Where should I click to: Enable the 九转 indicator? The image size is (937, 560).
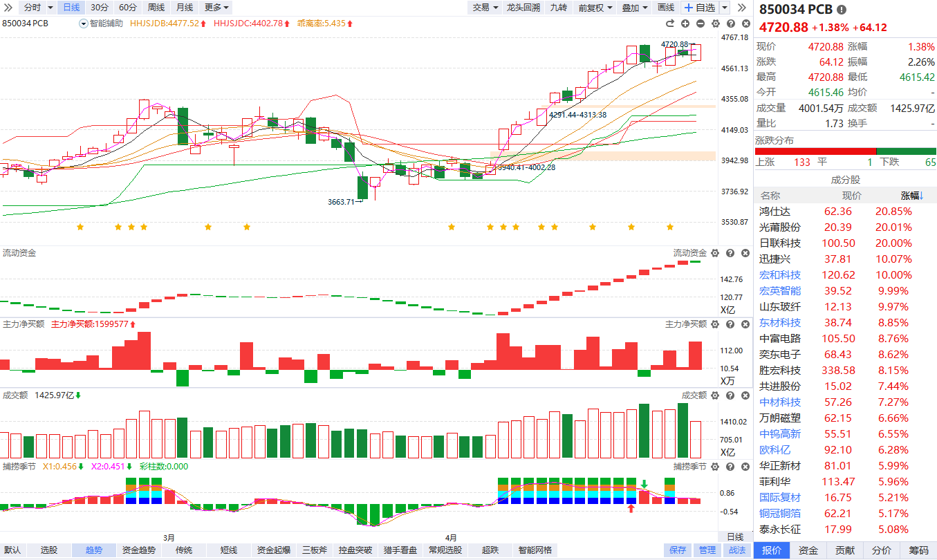[x=558, y=8]
